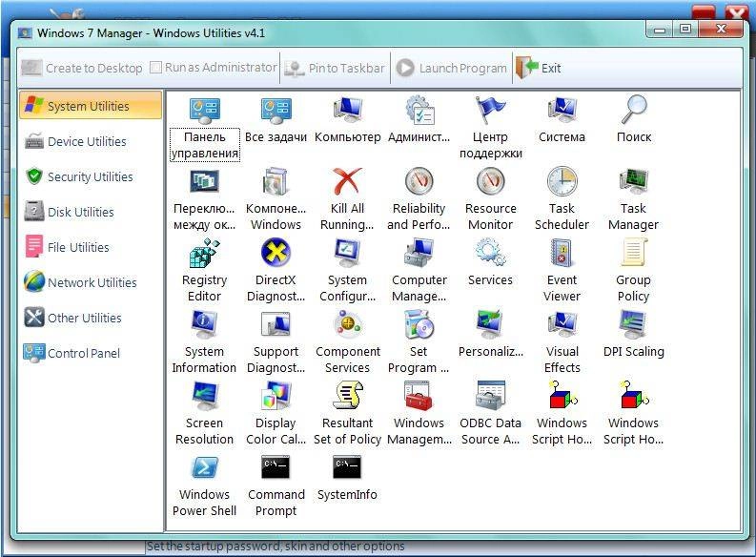Open Переключение между окнами icon
The image size is (756, 557).
point(204,182)
